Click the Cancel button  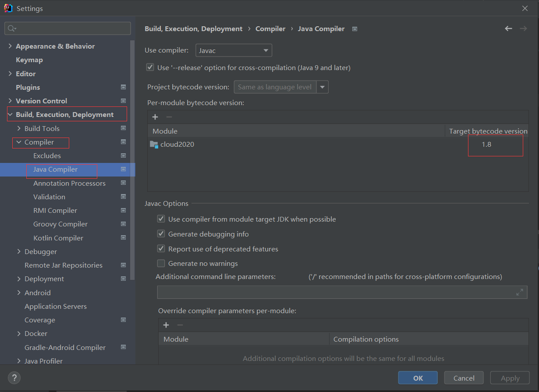point(464,378)
